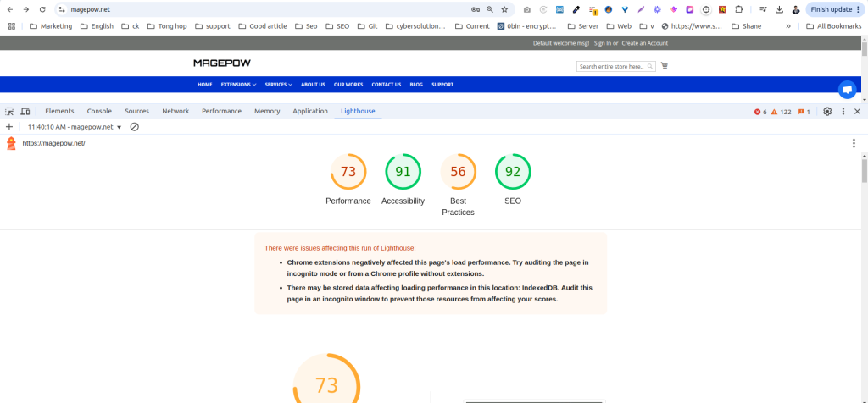
Task: Clear all Lighthouse reports icon
Action: coord(134,127)
